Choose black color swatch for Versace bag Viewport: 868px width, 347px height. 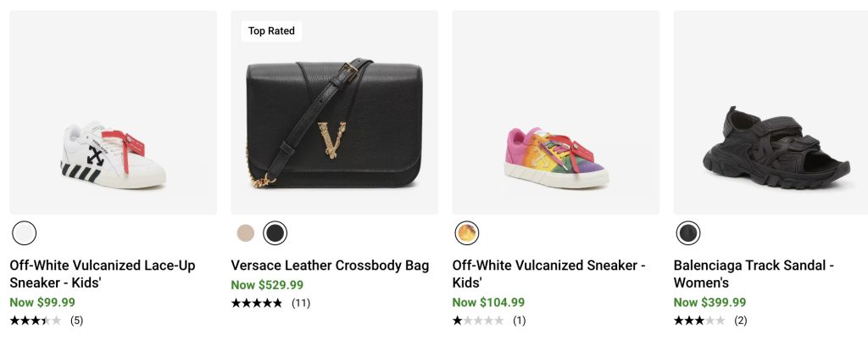275,232
